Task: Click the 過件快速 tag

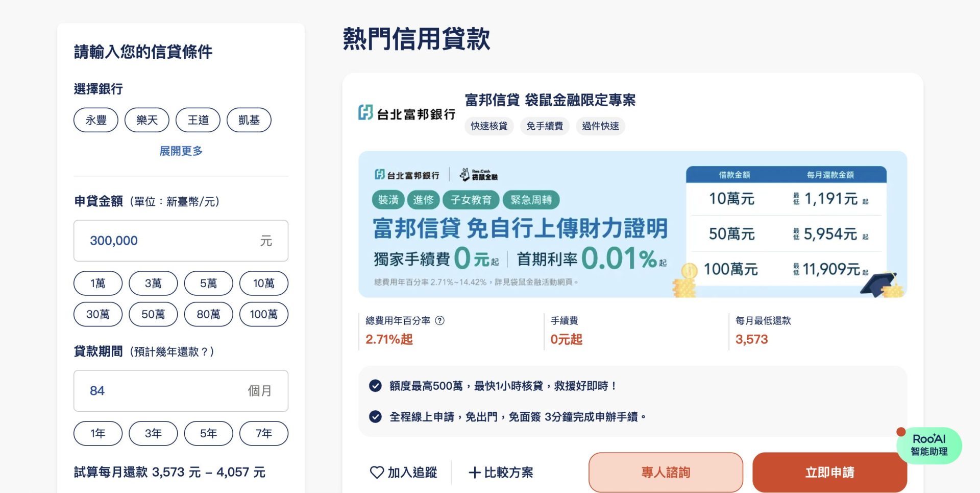Action: [600, 126]
